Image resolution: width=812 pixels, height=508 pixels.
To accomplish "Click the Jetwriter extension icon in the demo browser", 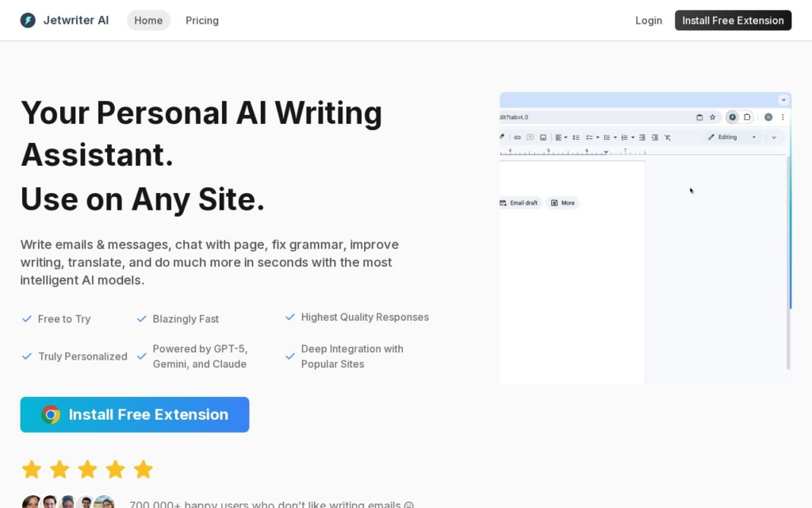I will [732, 117].
